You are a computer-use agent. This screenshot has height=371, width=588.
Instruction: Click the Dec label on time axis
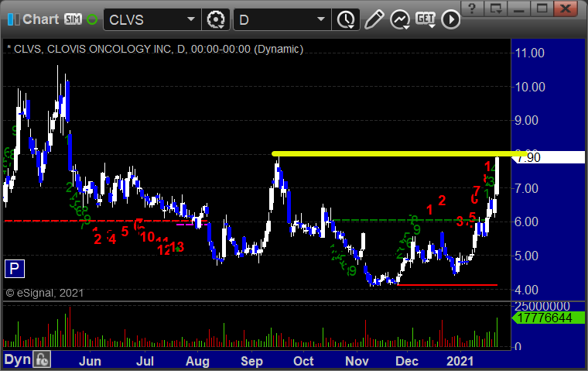coord(407,361)
